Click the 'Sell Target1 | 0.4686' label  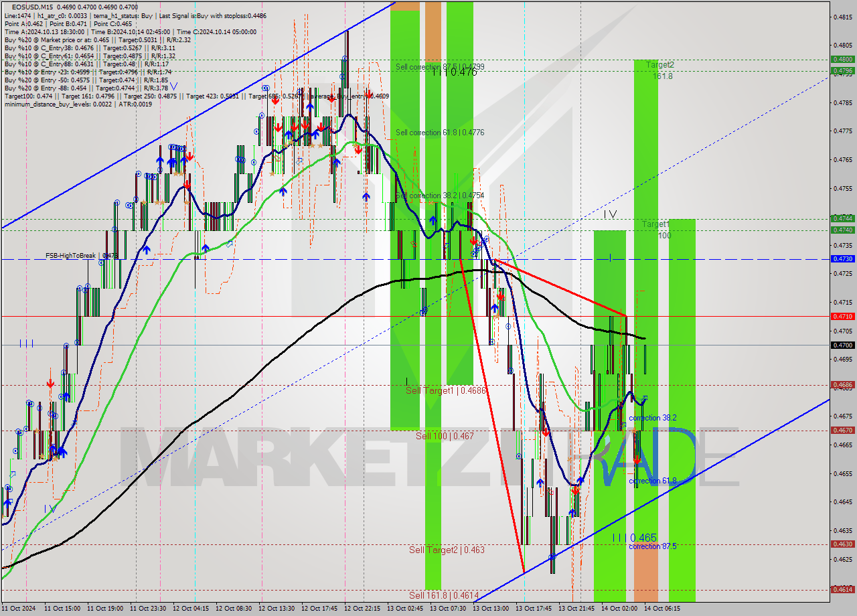click(x=446, y=390)
